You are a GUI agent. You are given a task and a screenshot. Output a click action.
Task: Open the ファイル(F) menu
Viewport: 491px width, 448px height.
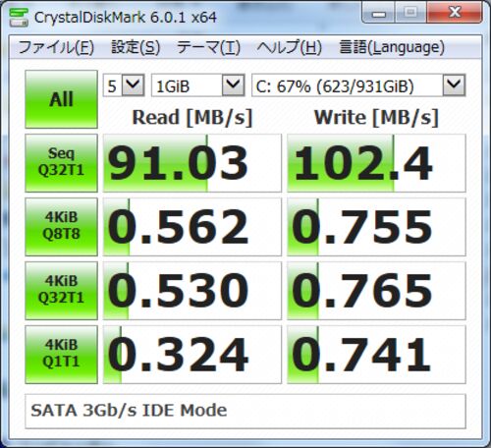point(56,47)
